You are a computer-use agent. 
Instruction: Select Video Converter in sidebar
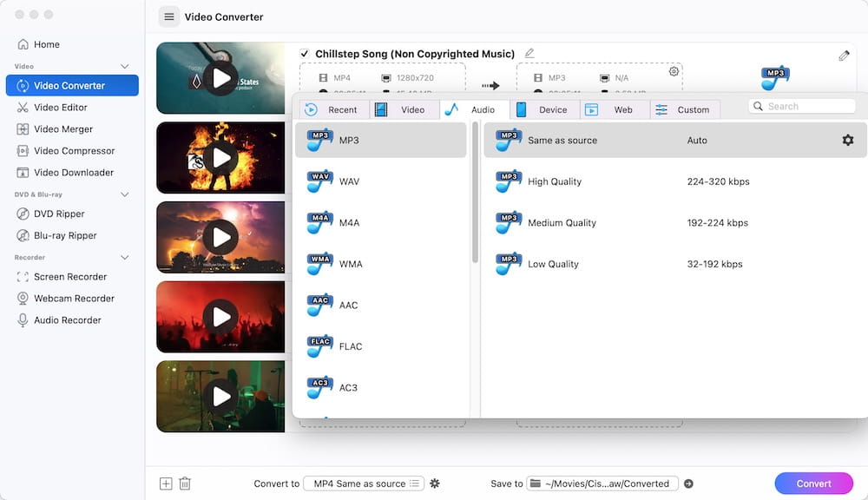72,85
